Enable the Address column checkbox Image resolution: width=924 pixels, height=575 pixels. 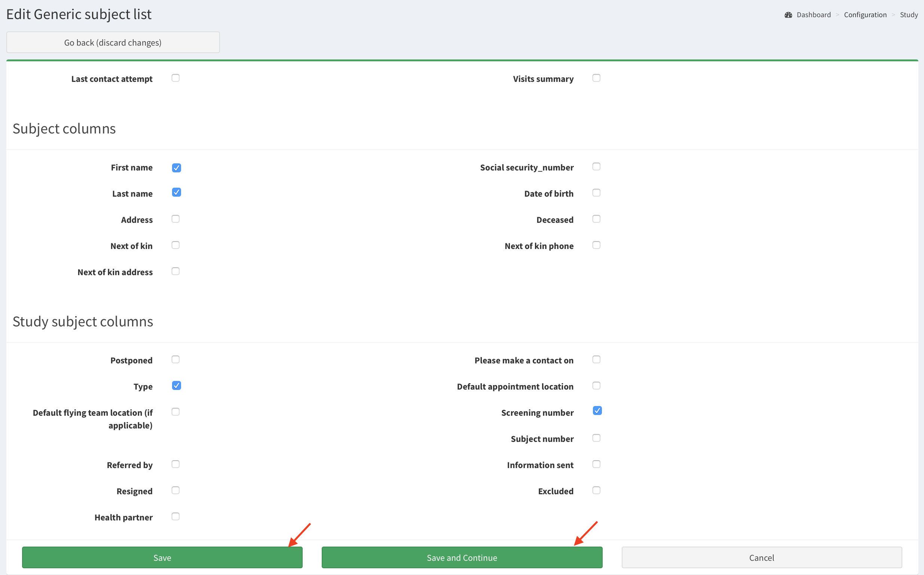175,219
